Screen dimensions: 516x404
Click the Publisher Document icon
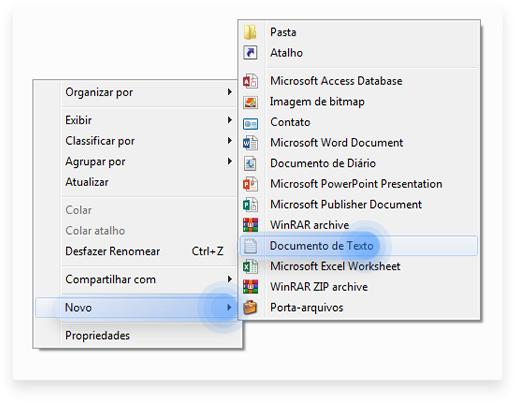click(250, 205)
